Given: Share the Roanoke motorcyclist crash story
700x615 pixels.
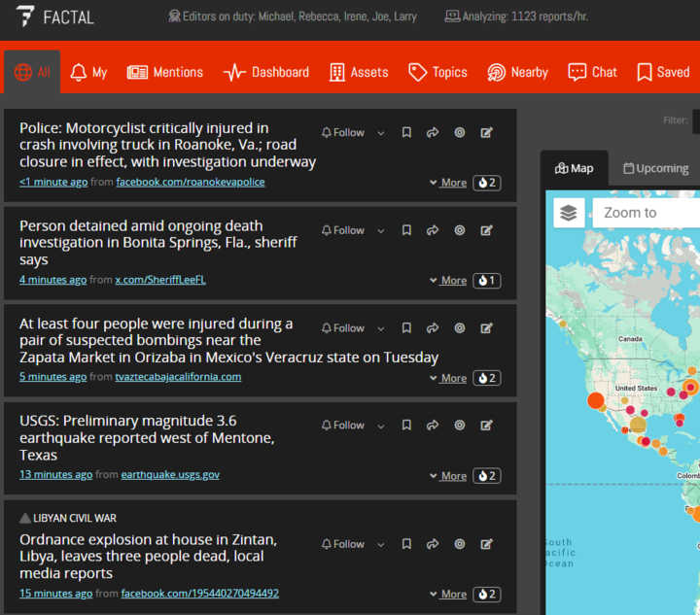Looking at the screenshot, I should pyautogui.click(x=432, y=132).
